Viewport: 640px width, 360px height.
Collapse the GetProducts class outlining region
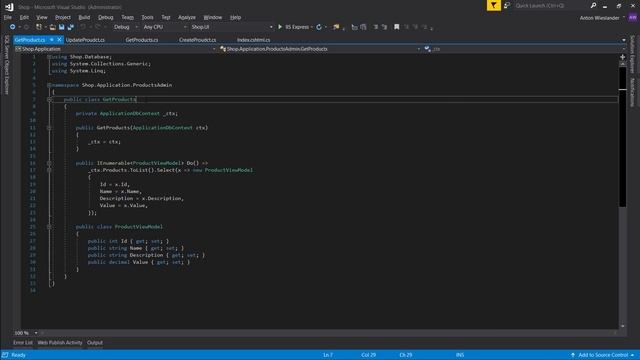tap(49, 99)
